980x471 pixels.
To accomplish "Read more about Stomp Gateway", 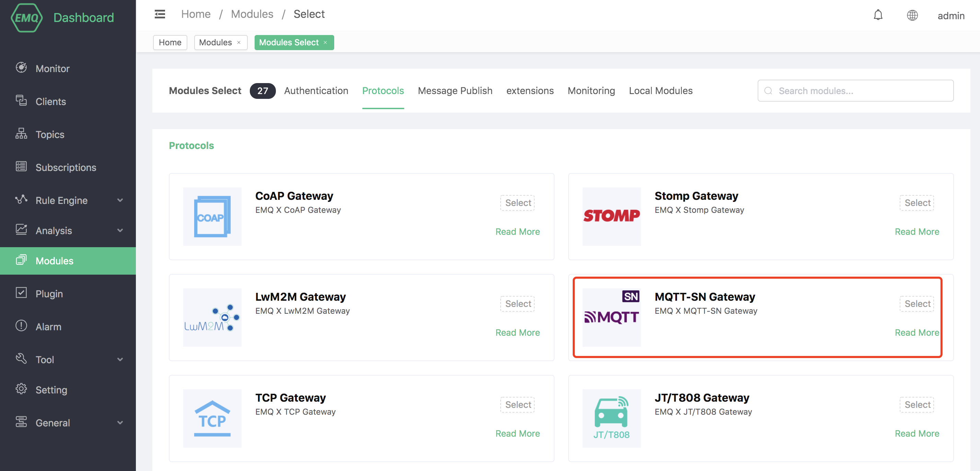I will [x=917, y=231].
